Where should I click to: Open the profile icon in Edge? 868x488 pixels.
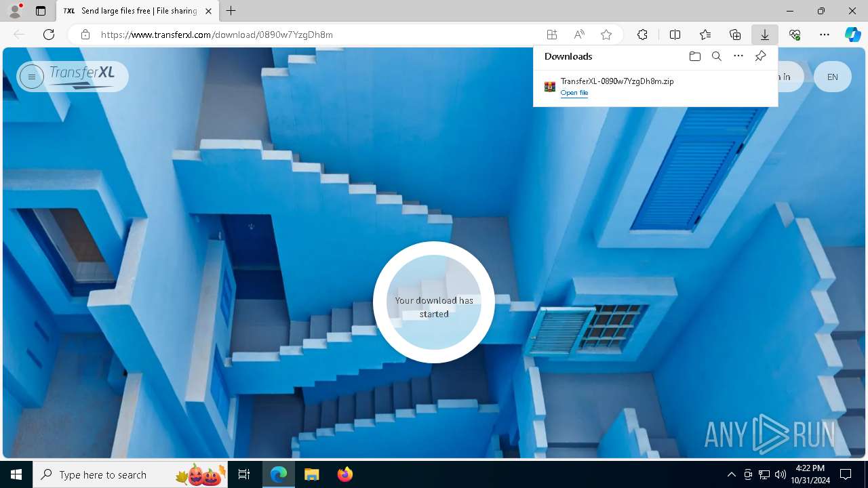point(15,11)
